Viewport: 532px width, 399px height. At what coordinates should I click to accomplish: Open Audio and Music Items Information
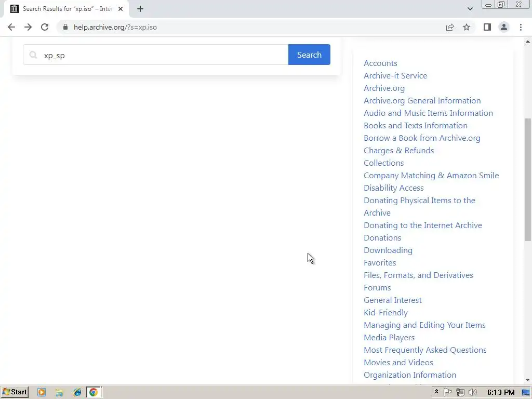pyautogui.click(x=428, y=113)
